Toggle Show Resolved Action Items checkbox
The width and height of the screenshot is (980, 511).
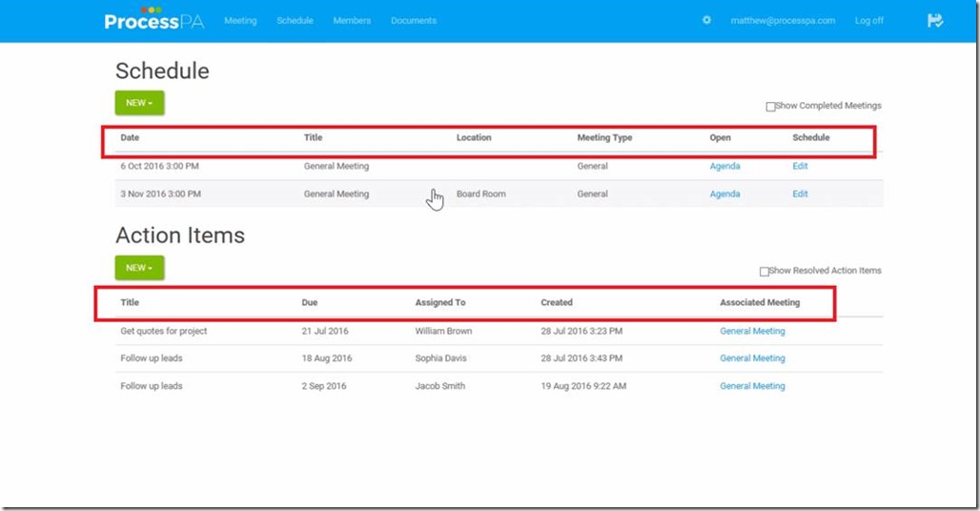point(765,272)
